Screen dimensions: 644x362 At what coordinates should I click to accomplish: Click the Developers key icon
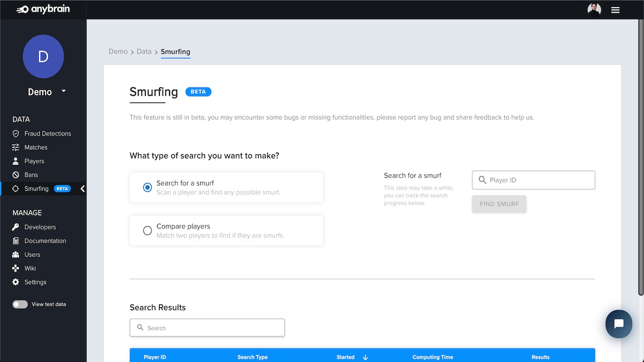pyautogui.click(x=16, y=227)
